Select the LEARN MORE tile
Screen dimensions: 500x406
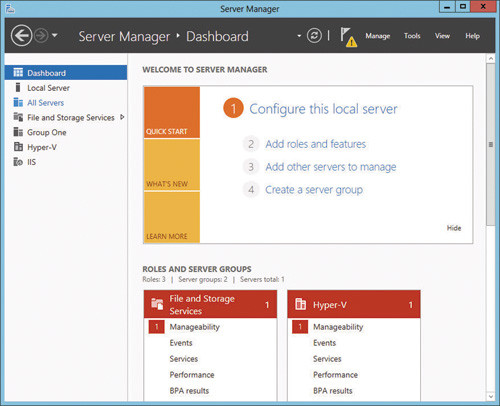[x=172, y=217]
